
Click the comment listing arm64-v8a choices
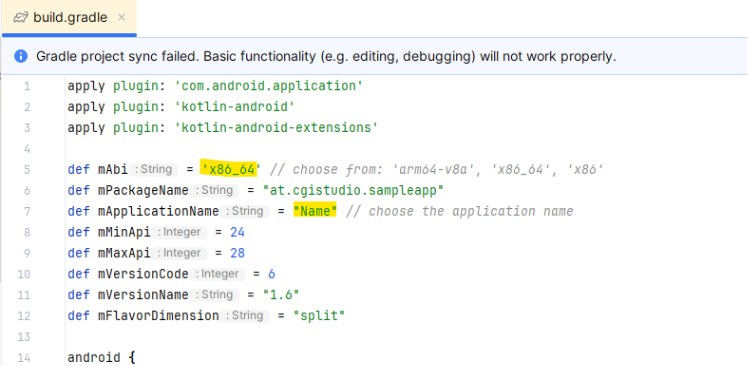(x=437, y=170)
